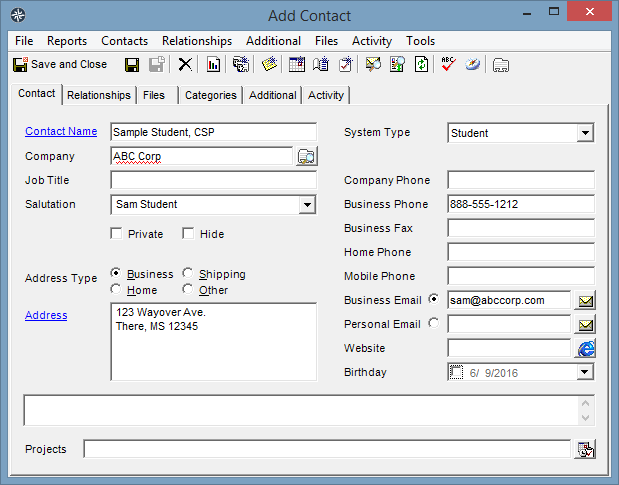Open the Additional menu in menu bar

273,41
